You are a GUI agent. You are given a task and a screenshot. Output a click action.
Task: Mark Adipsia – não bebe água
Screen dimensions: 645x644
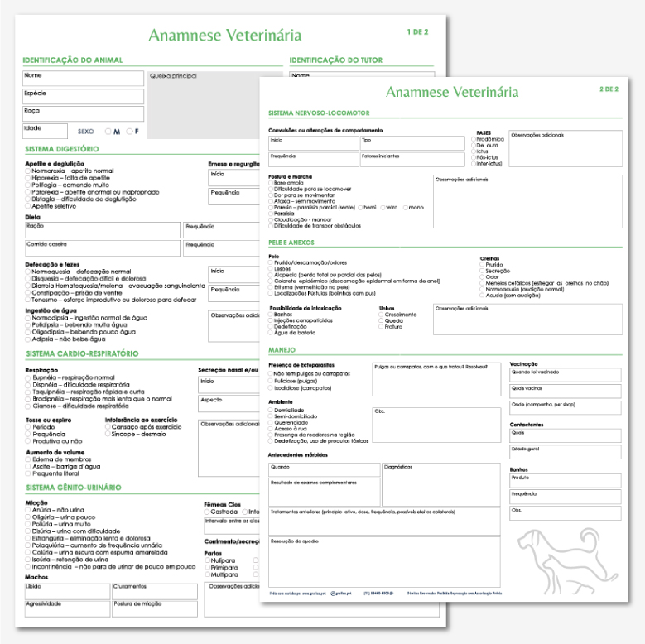tap(28, 339)
